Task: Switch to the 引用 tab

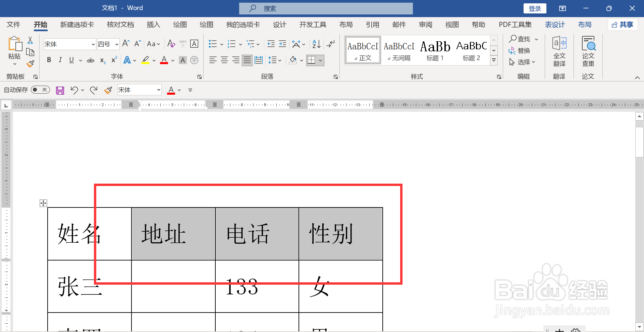Action: [372, 25]
